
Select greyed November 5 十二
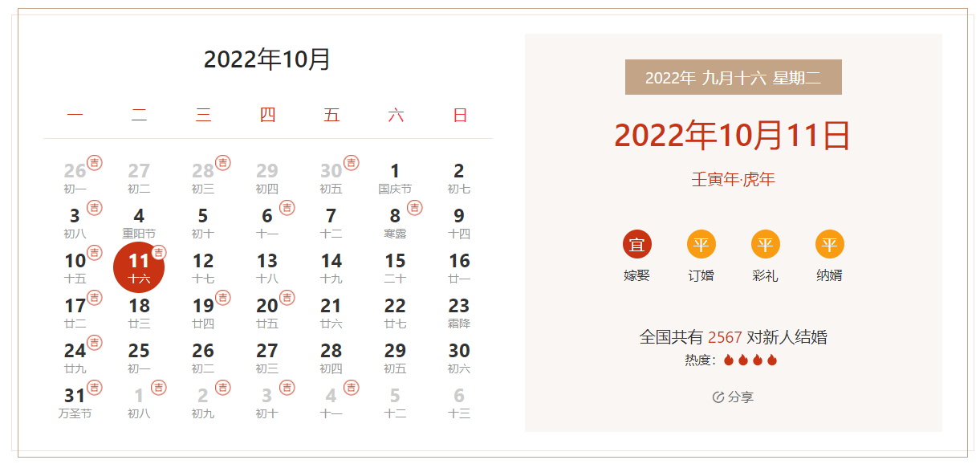pos(395,403)
